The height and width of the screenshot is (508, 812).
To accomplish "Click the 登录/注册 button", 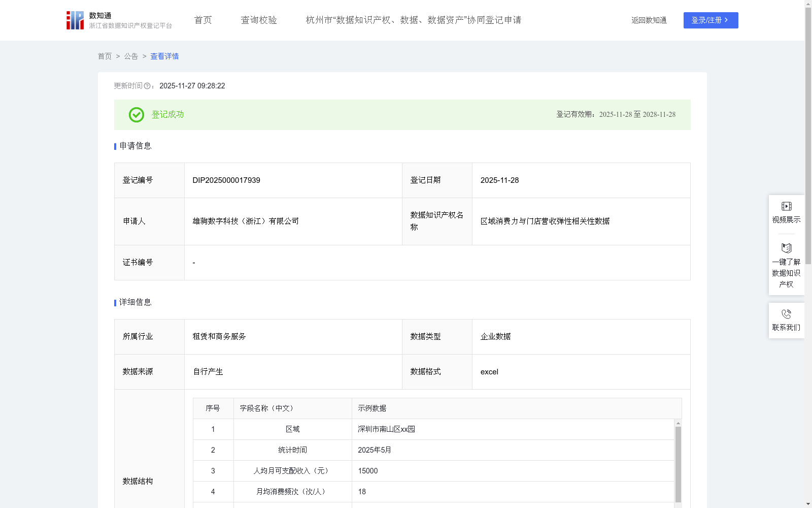I will (710, 20).
